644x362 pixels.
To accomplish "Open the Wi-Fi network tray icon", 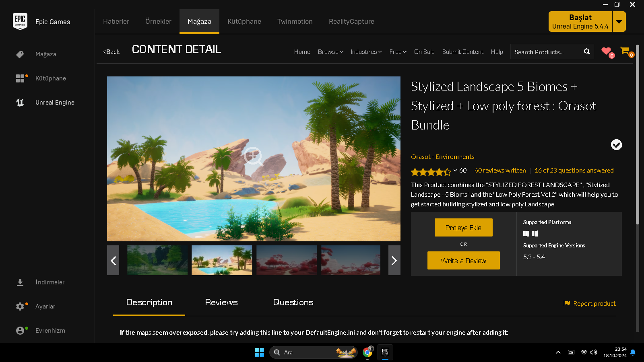I will pos(584,352).
